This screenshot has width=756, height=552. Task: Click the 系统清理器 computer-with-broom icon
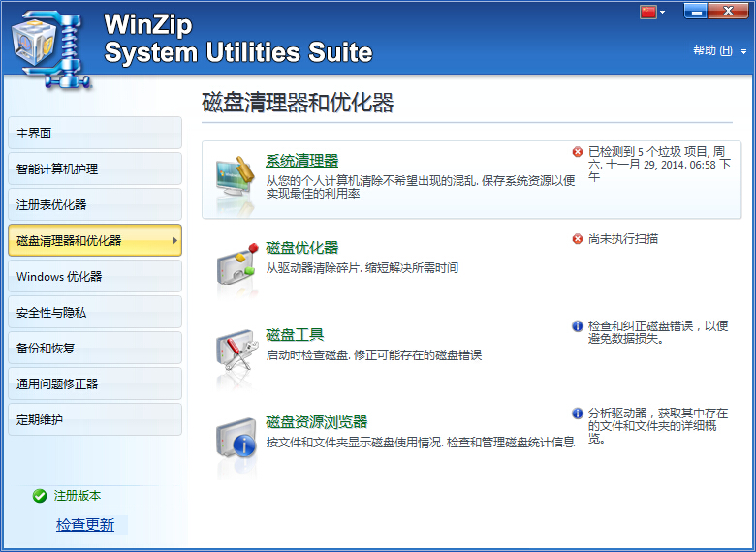tap(236, 178)
